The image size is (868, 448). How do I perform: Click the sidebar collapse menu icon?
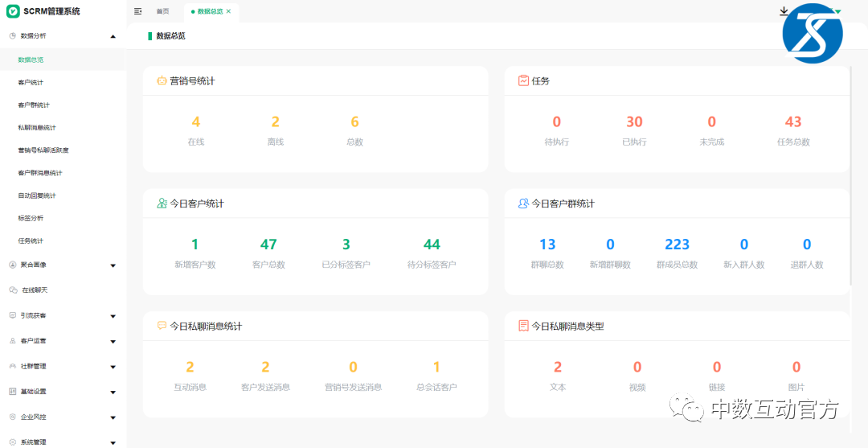point(138,11)
